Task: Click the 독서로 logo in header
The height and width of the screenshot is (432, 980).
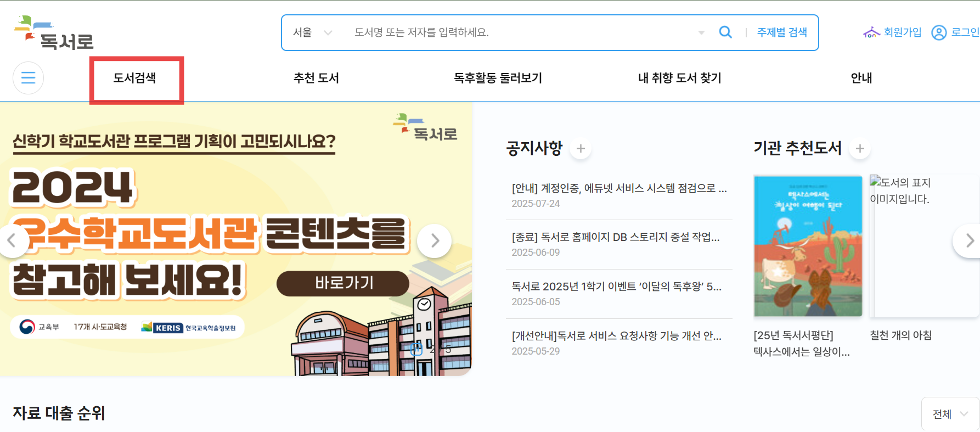Action: [53, 33]
